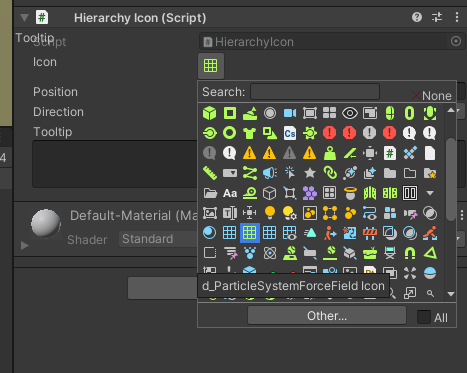The image size is (467, 373).
Task: Choose None to clear the icon
Action: (432, 96)
